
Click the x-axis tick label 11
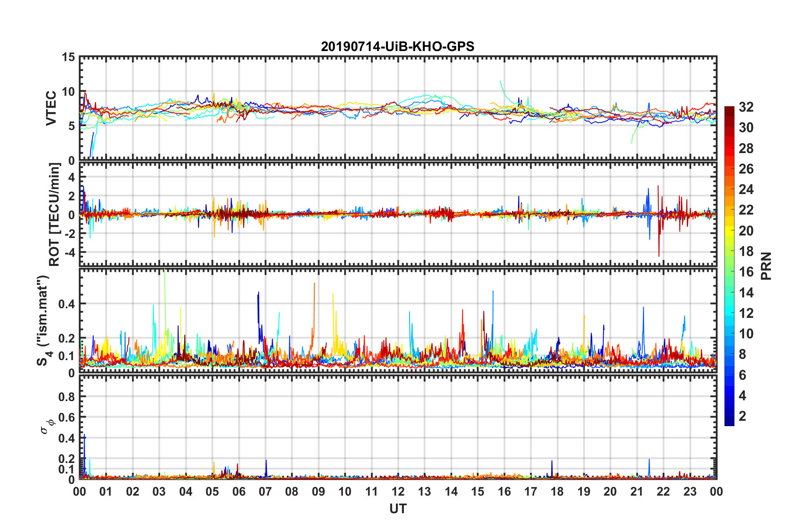click(372, 491)
